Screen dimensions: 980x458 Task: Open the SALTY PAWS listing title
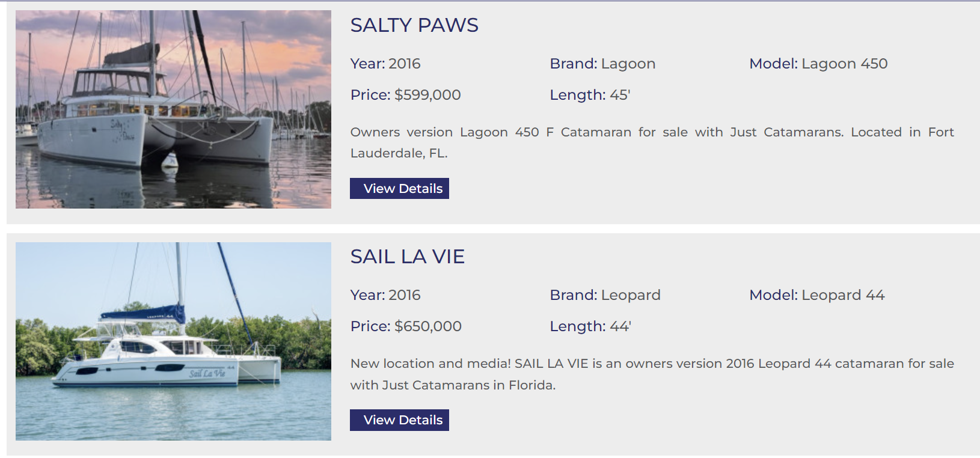point(414,25)
